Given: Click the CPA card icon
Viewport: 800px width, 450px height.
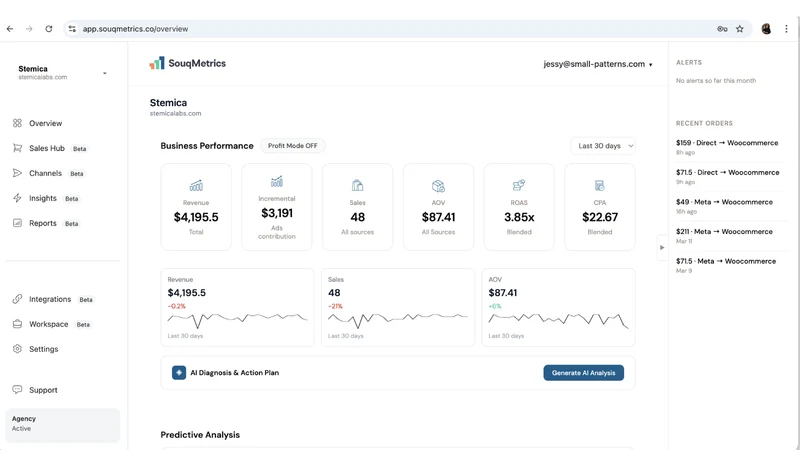Looking at the screenshot, I should click(599, 185).
